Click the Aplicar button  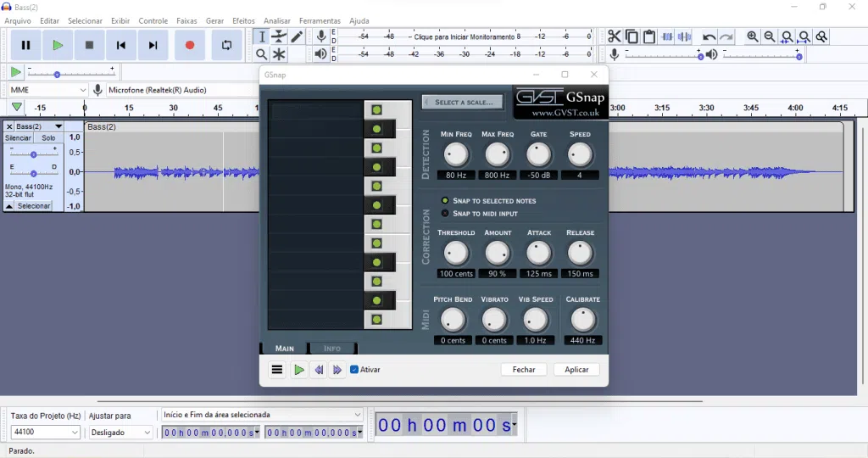point(576,370)
